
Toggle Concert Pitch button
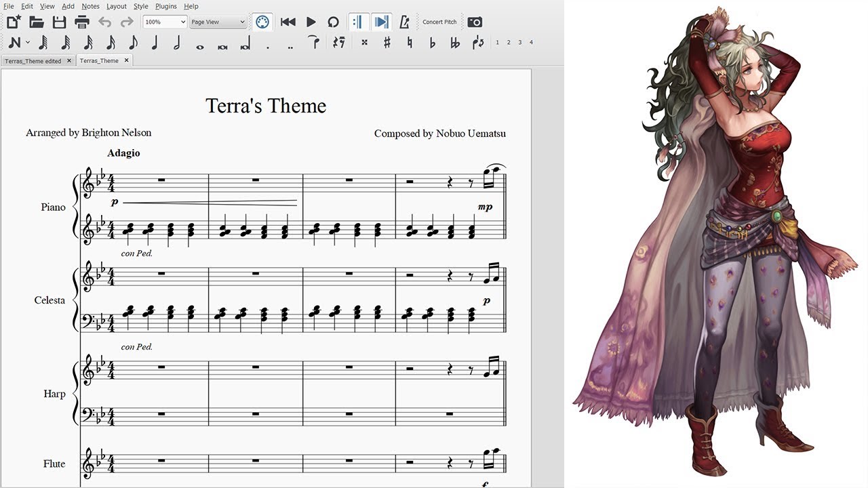tap(439, 22)
